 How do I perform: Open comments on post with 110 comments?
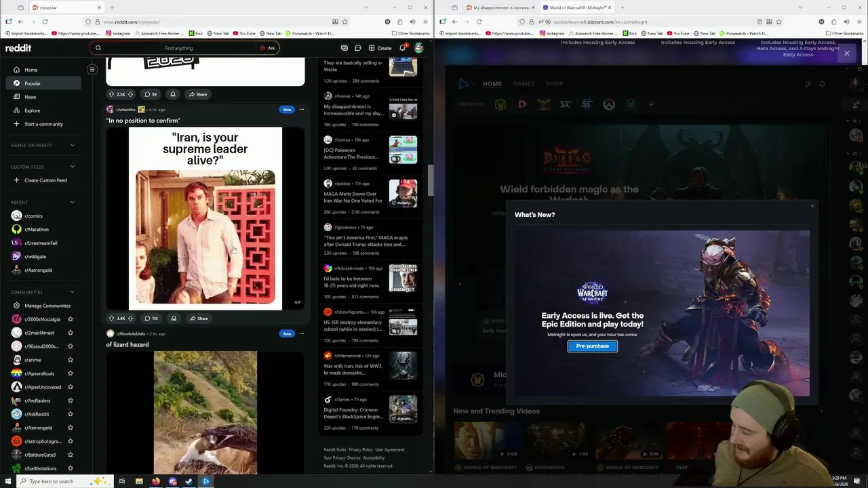pos(151,318)
